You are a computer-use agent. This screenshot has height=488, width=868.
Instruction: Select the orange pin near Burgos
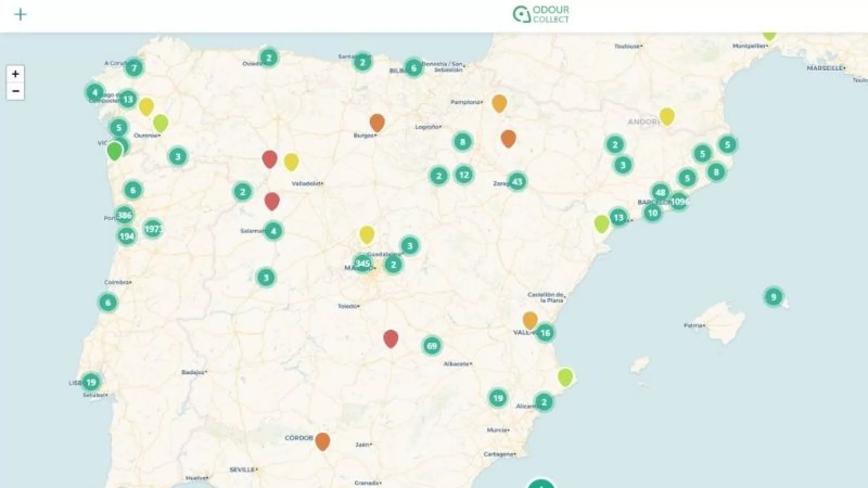pos(377,122)
